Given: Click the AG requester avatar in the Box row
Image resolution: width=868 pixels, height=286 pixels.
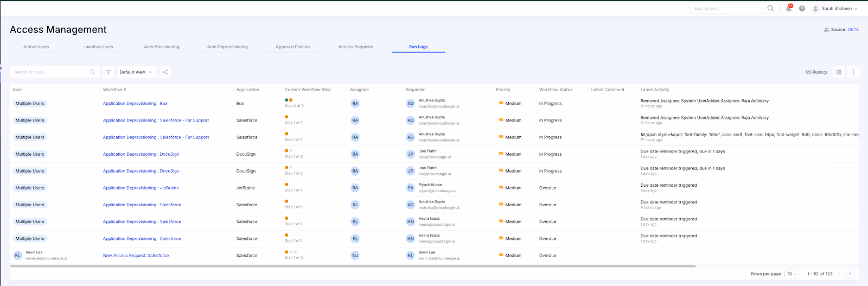Looking at the screenshot, I should pyautogui.click(x=410, y=104).
